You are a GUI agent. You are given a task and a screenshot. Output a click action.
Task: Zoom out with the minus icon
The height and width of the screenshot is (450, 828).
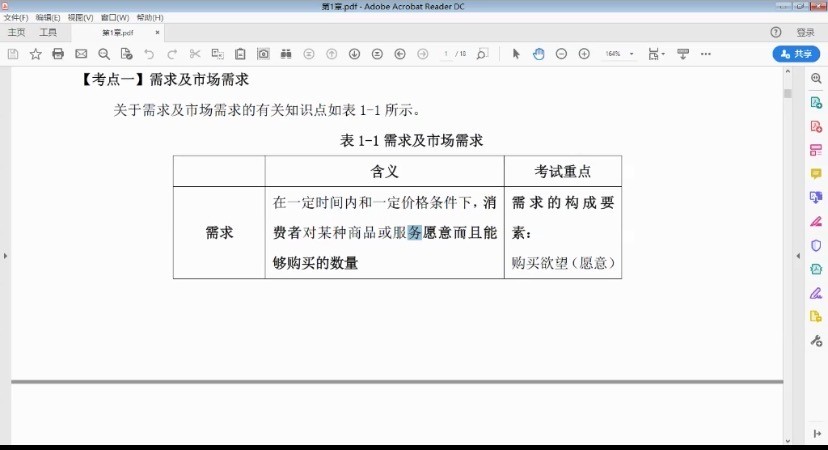[x=561, y=54]
